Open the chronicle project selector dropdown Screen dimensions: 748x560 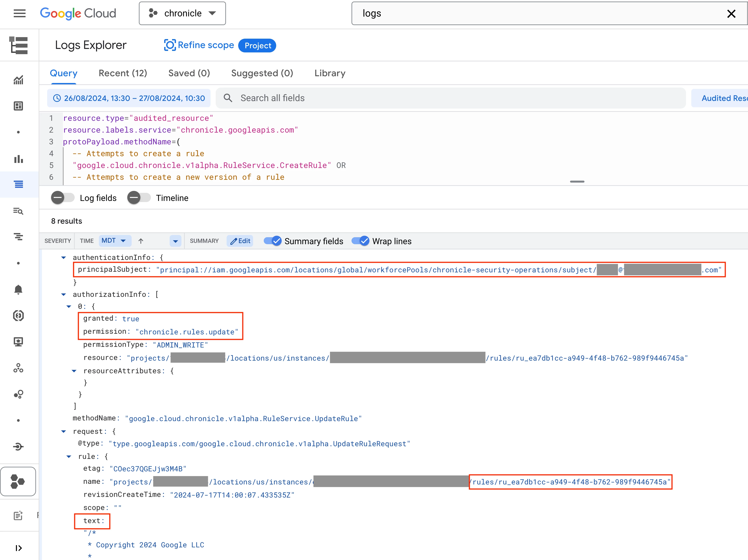[x=182, y=13]
